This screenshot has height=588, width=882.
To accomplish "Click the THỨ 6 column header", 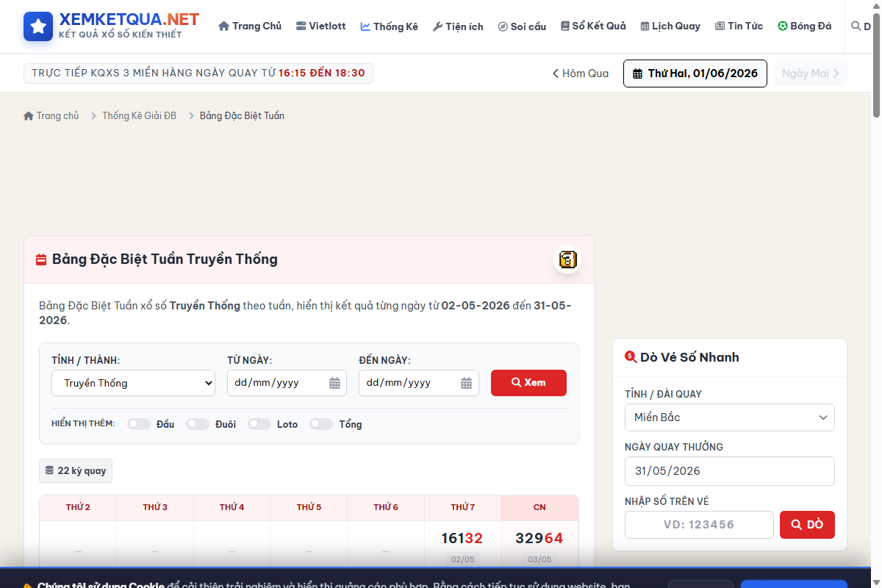I will (386, 508).
